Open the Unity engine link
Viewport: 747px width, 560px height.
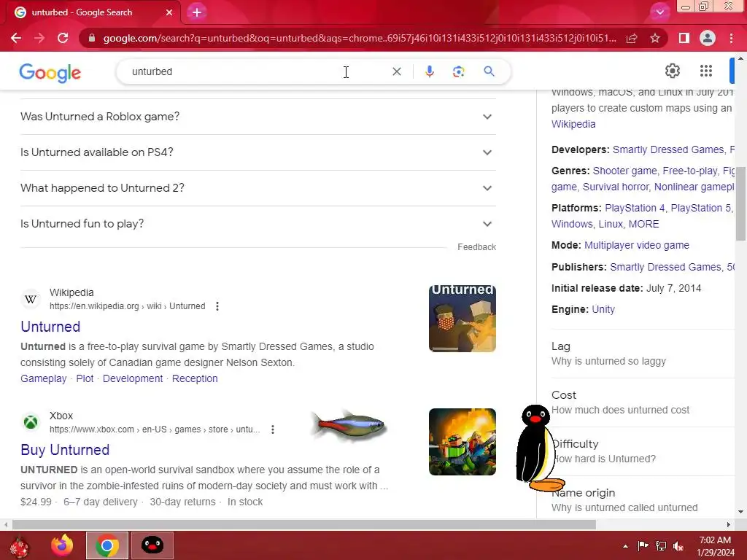coord(603,309)
